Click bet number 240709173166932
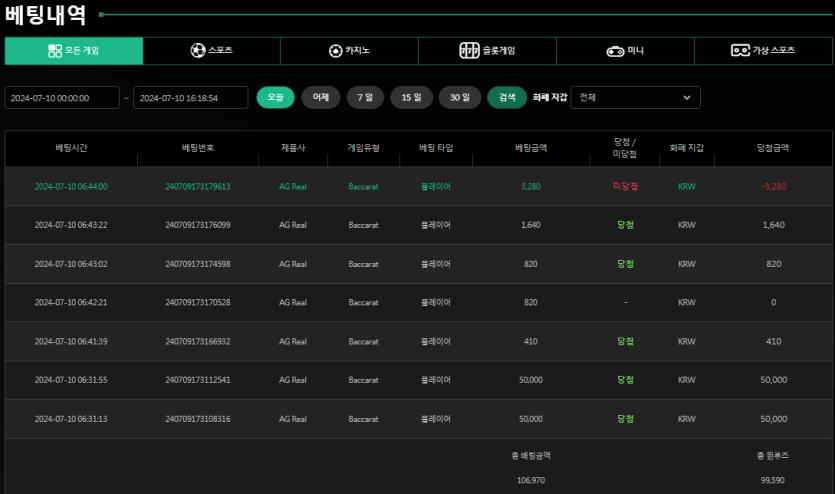The width and height of the screenshot is (835, 494). click(x=198, y=342)
